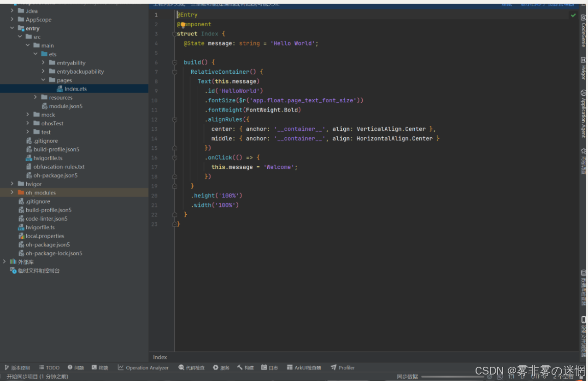Expand the AppScope folder
The image size is (588, 381).
[12, 19]
